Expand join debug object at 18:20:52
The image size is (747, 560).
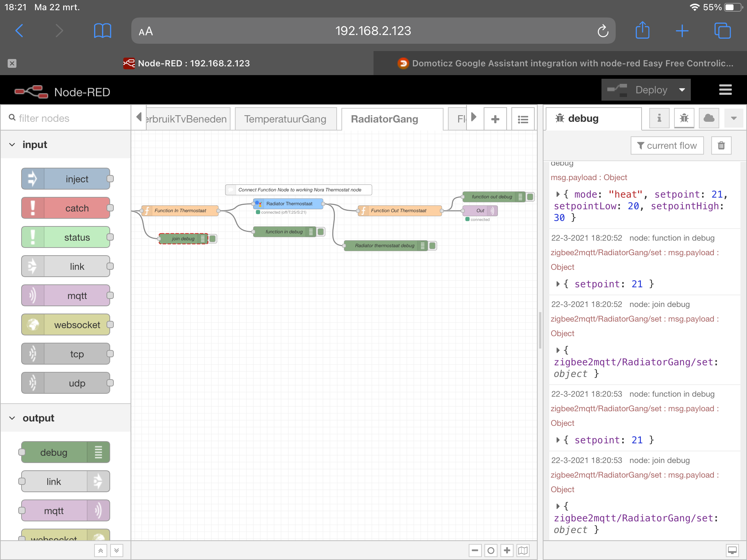[558, 350]
